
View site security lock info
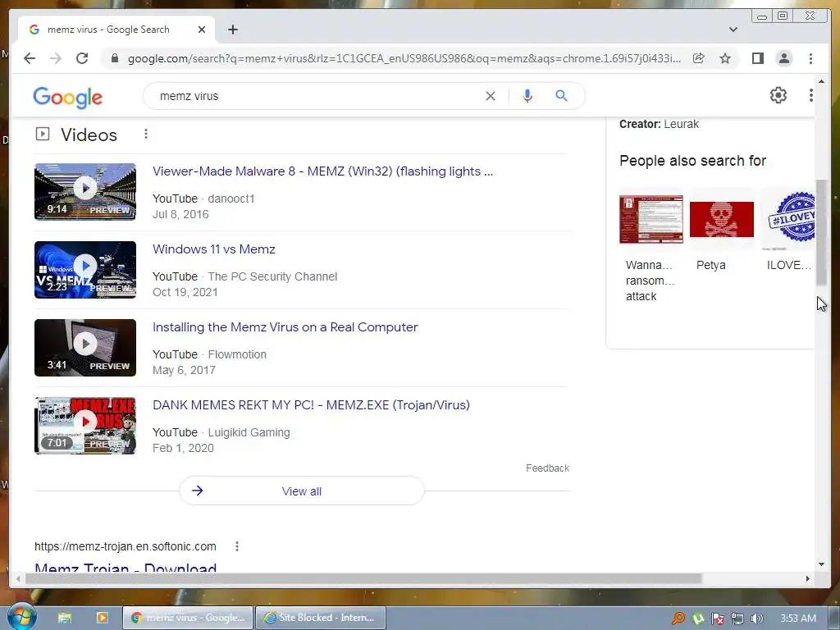114,58
